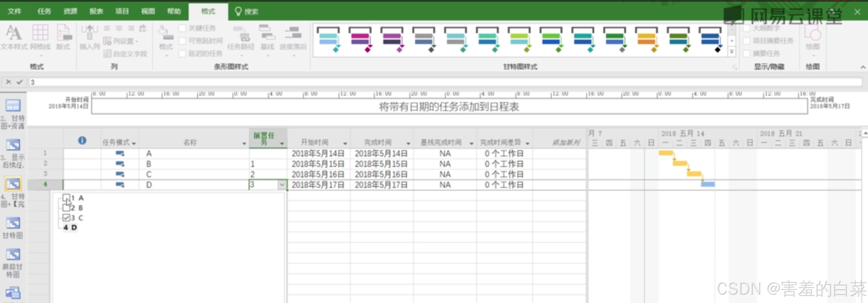The width and height of the screenshot is (868, 303).
Task: Uncheck the box for task 3 C
Action: point(66,217)
